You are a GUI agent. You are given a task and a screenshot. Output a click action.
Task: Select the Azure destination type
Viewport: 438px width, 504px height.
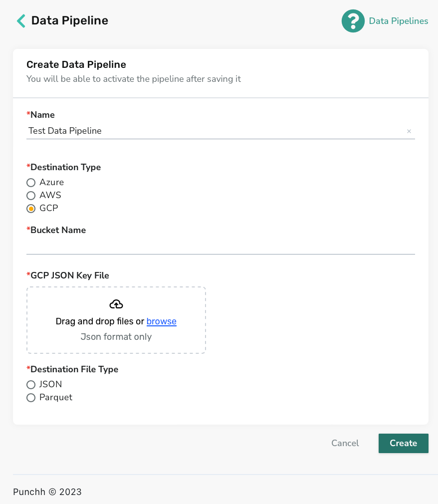31,183
